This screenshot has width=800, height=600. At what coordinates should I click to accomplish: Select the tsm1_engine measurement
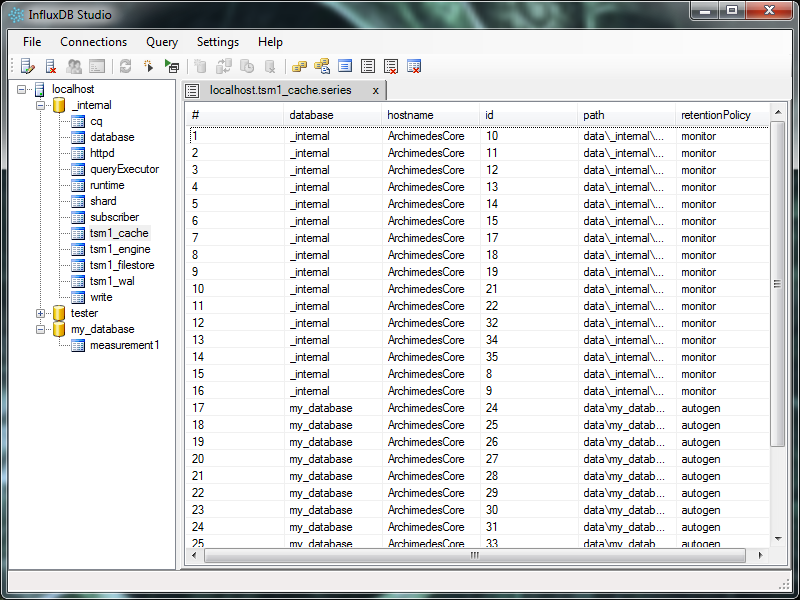click(120, 249)
